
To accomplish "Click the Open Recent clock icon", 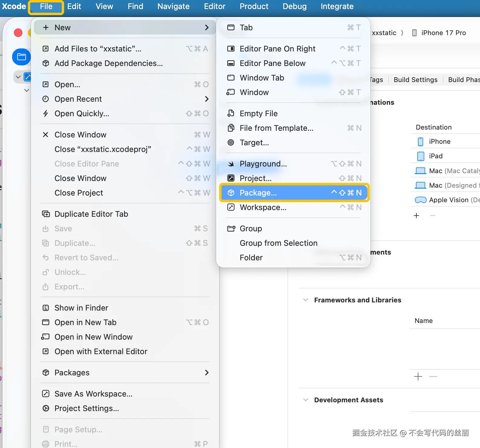I will click(46, 99).
